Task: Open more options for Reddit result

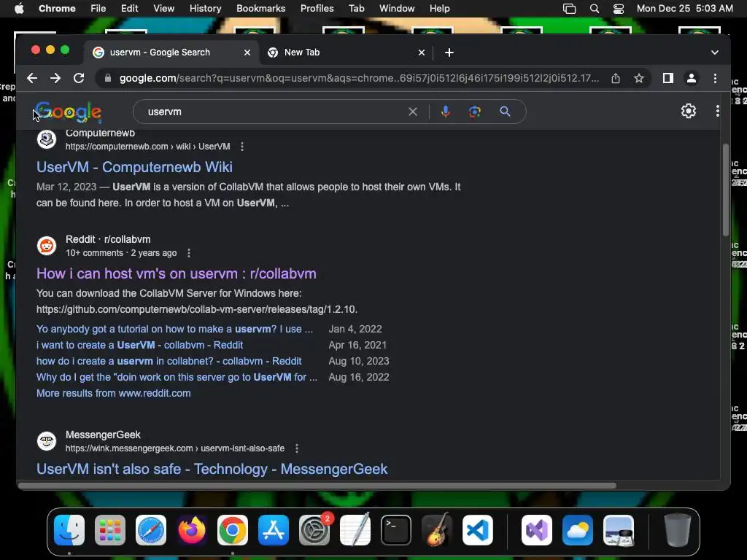Action: click(189, 253)
